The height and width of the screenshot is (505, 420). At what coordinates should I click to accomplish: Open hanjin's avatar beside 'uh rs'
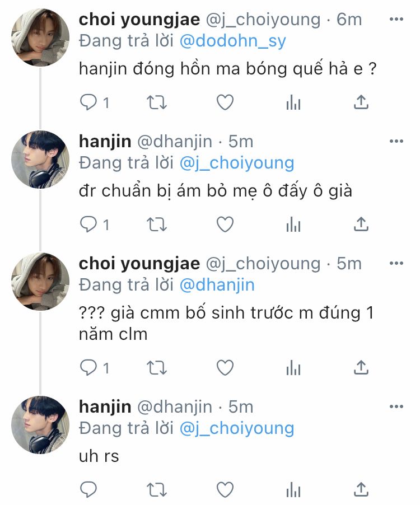[40, 425]
